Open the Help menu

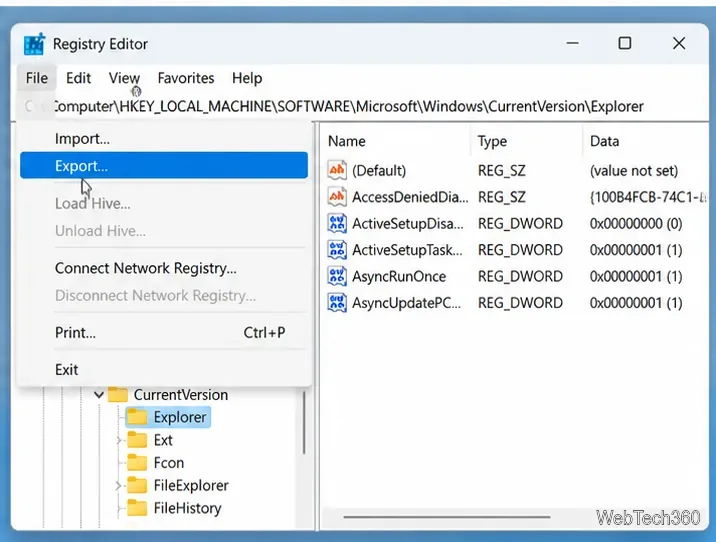coord(247,78)
